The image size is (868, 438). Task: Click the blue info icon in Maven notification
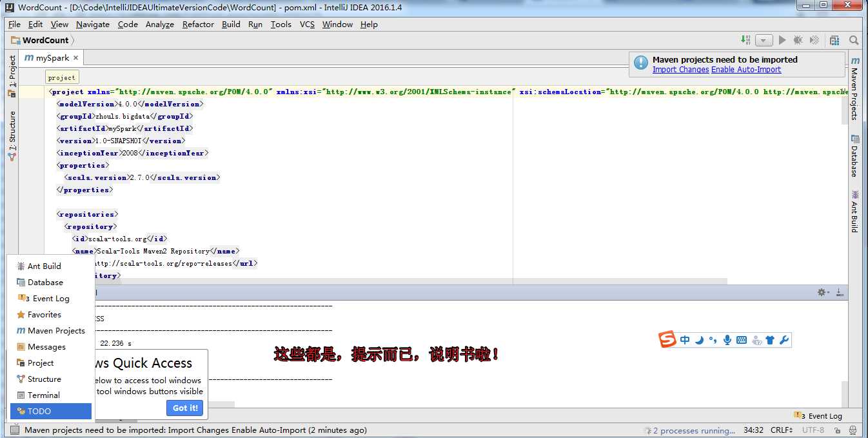(x=640, y=63)
